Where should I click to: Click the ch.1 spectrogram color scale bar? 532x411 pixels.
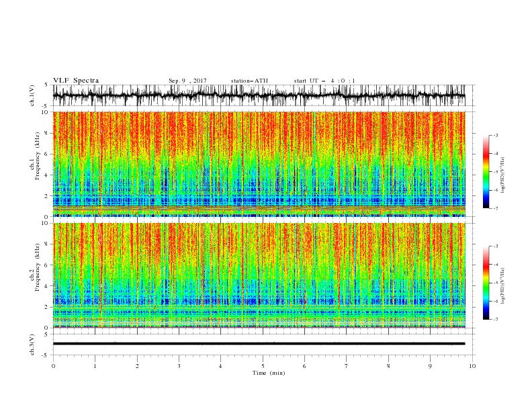pyautogui.click(x=486, y=172)
